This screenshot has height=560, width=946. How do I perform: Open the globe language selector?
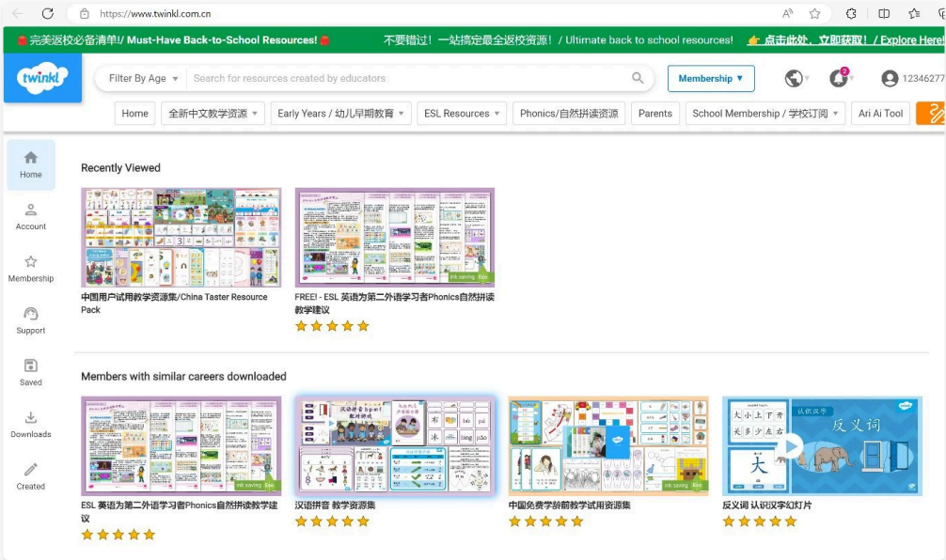click(794, 78)
